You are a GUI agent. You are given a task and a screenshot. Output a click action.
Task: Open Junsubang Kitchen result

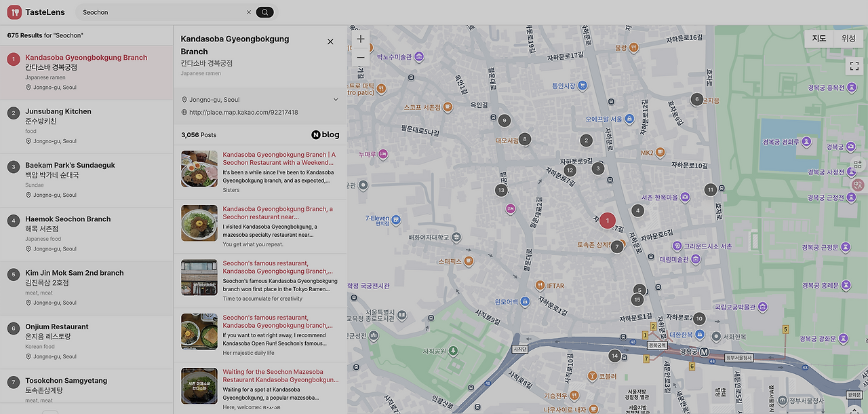[x=87, y=126]
